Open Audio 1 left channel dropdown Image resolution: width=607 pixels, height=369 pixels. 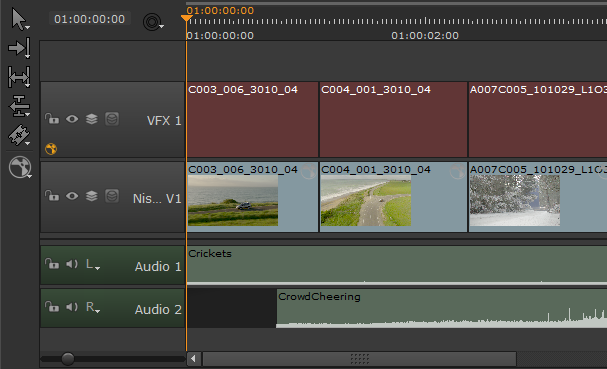[x=93, y=265]
